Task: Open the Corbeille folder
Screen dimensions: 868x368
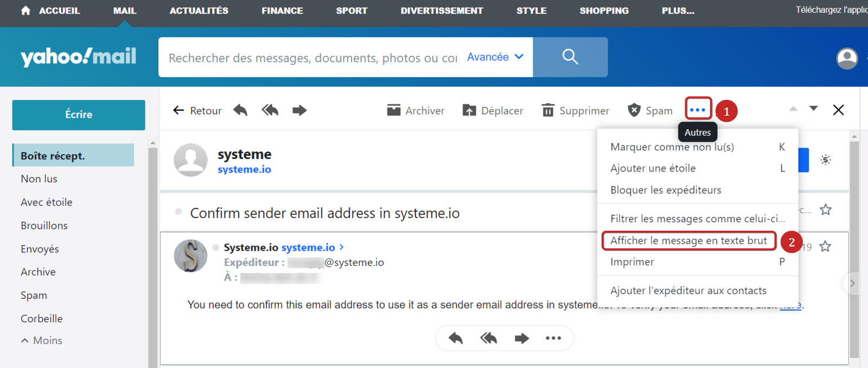Action: point(42,319)
